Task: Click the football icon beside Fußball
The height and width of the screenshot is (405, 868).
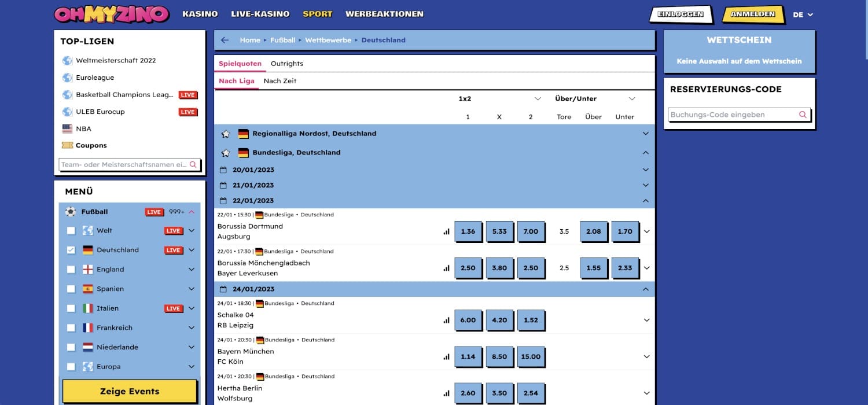Action: coord(71,212)
